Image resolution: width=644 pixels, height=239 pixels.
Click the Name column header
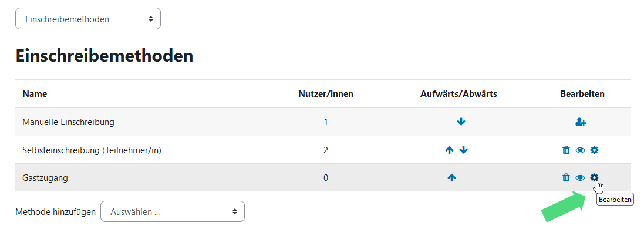tap(35, 94)
